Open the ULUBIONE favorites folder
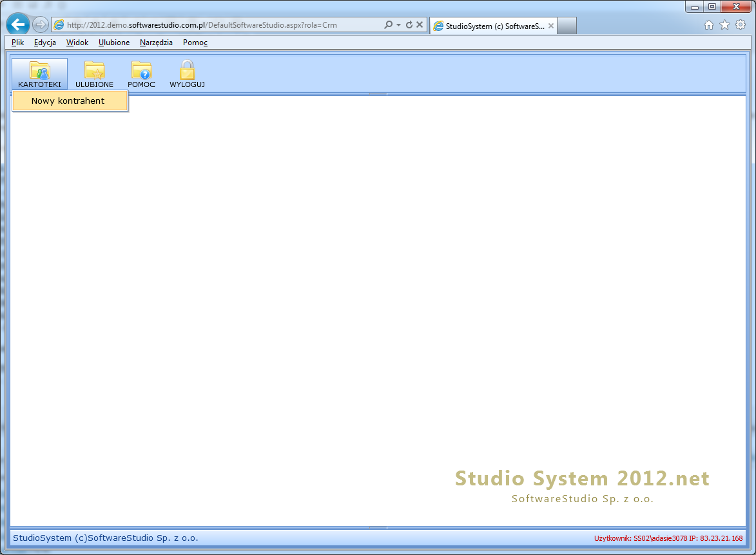Viewport: 756px width, 555px height. click(x=95, y=73)
